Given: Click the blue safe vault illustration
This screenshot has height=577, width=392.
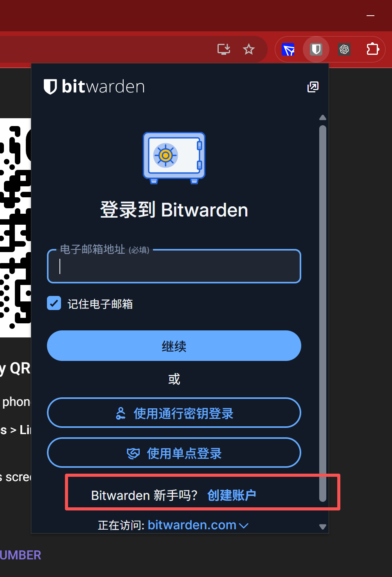Looking at the screenshot, I should coord(174,158).
